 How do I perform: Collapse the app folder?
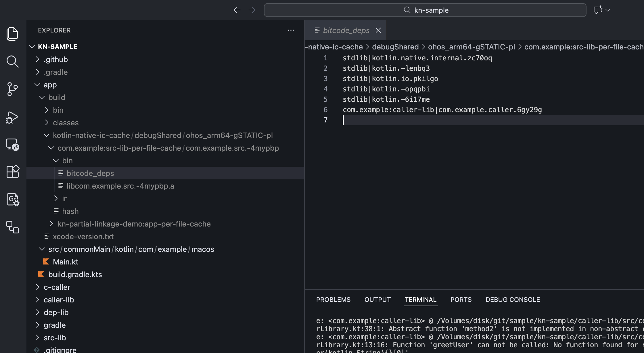(x=50, y=85)
